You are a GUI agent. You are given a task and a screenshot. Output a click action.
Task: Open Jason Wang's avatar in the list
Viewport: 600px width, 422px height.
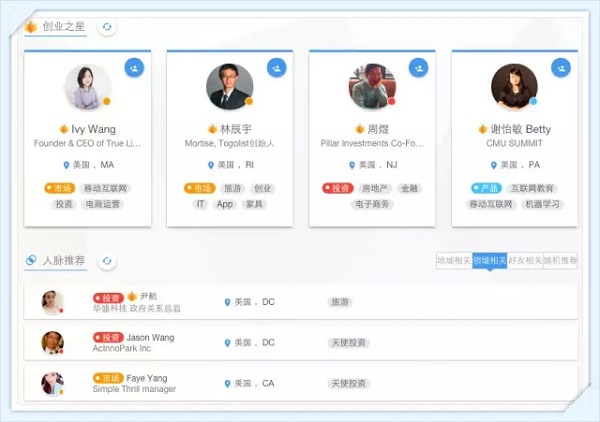point(52,343)
